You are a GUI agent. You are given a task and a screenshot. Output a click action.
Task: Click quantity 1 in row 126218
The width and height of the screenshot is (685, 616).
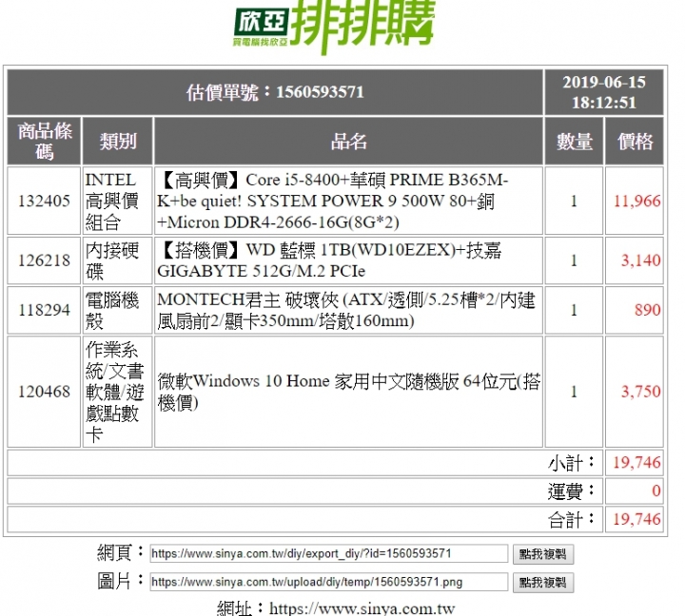(574, 260)
